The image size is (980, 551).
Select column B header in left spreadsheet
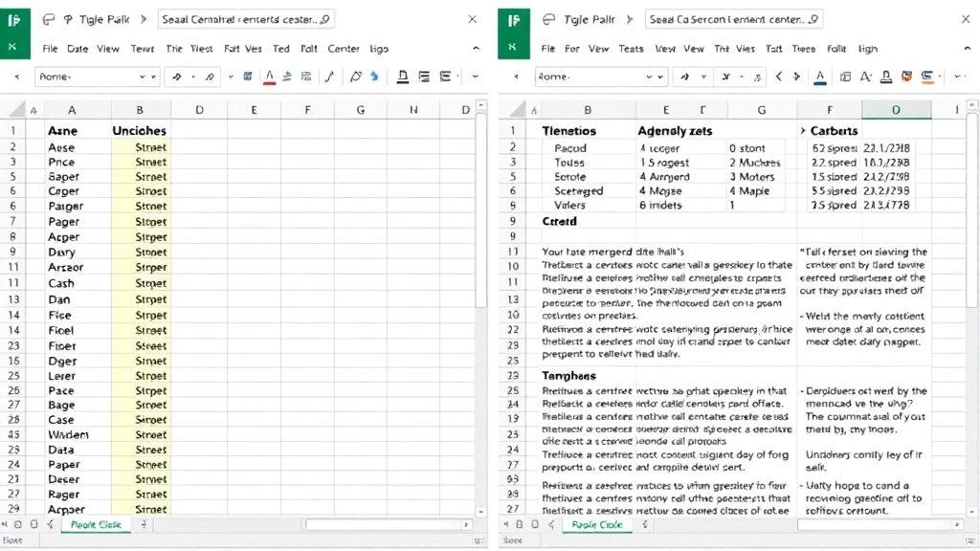pos(140,111)
